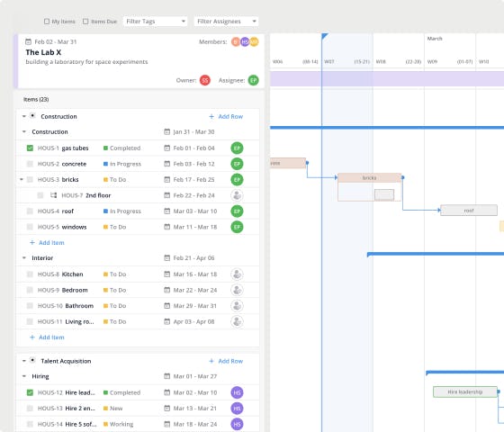The width and height of the screenshot is (504, 432).
Task: Open the date picker for concrete
Action: pos(166,164)
